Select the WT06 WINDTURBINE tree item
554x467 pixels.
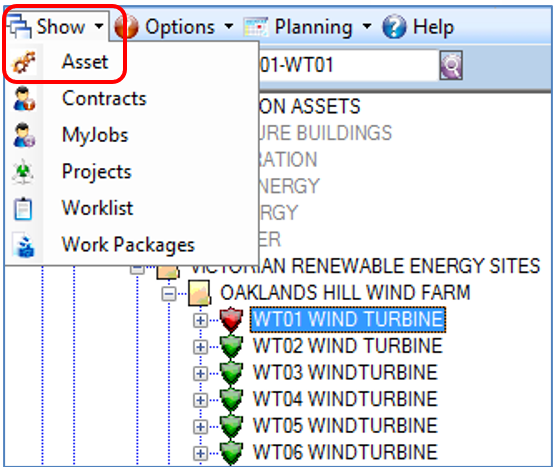click(x=345, y=452)
